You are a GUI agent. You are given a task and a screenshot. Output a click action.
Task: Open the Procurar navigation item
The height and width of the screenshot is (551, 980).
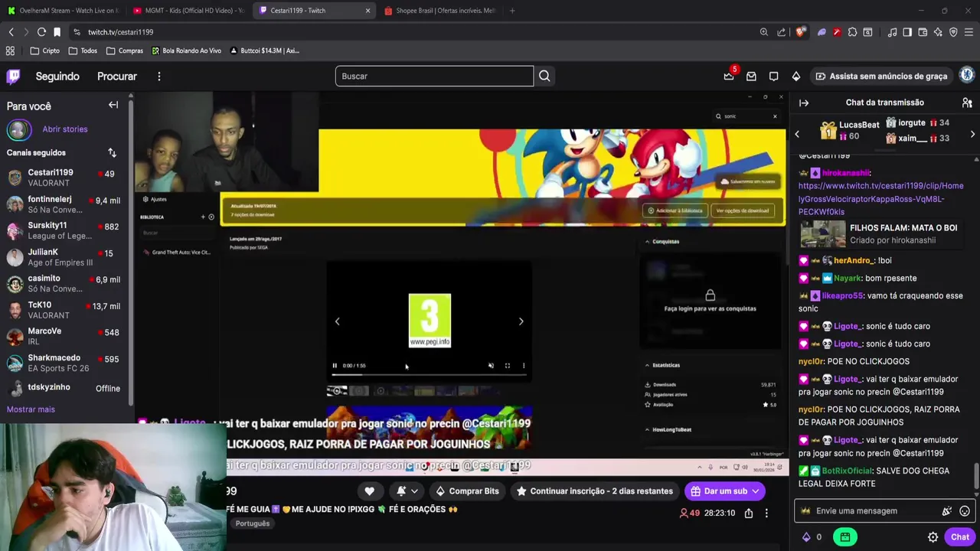pos(117,77)
